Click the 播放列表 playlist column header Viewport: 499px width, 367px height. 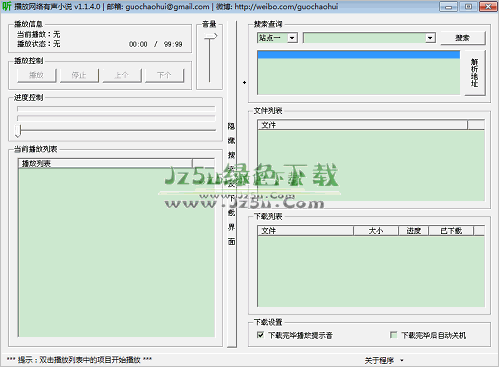click(105, 163)
